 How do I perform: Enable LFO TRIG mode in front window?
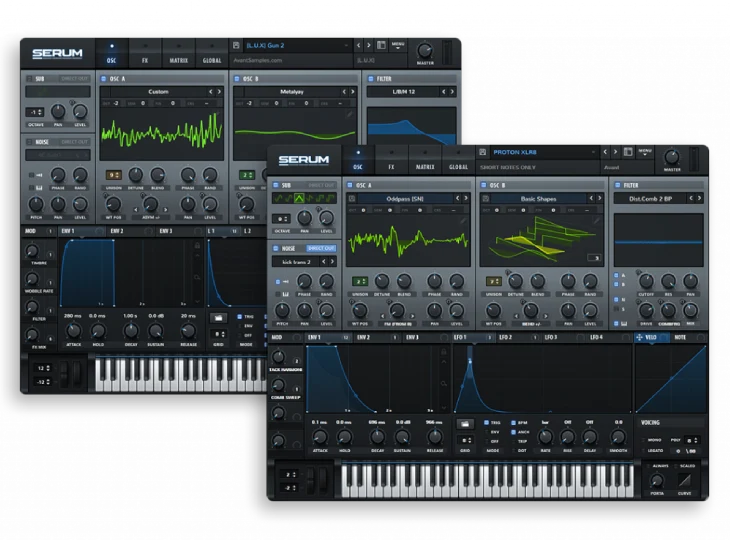487,423
